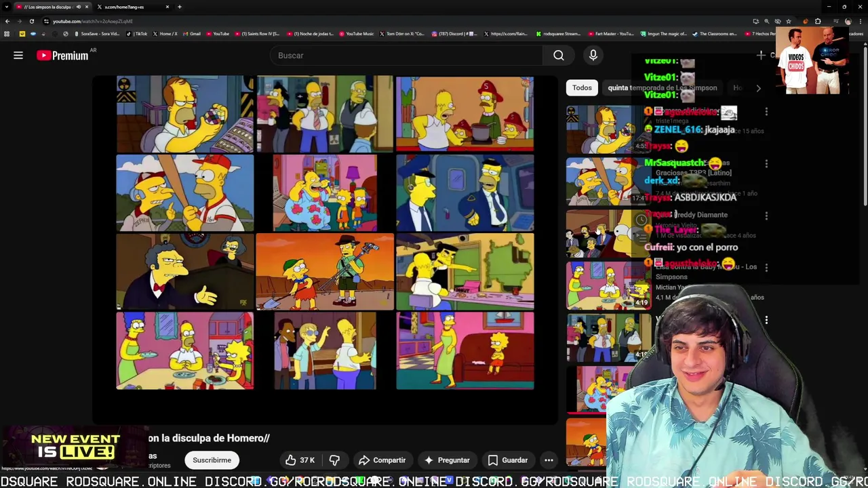Click the Preguntar button
The image size is (868, 488).
(446, 460)
